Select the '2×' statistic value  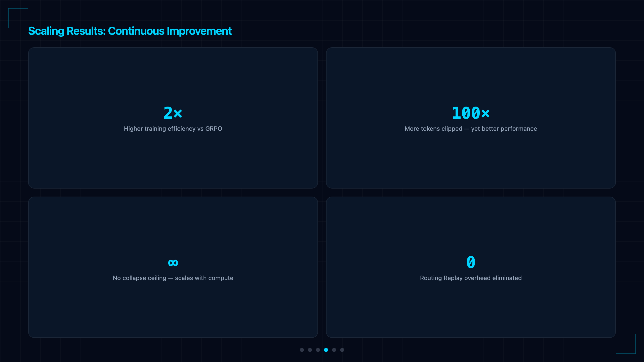click(x=173, y=113)
